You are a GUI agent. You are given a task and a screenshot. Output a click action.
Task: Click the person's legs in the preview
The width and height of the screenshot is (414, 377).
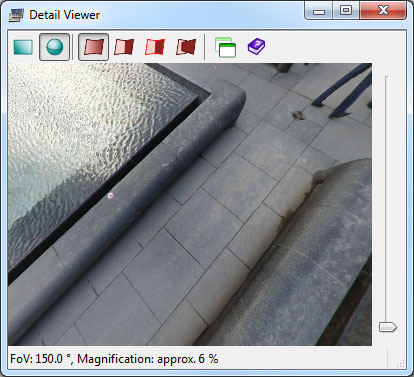pyautogui.click(x=343, y=90)
